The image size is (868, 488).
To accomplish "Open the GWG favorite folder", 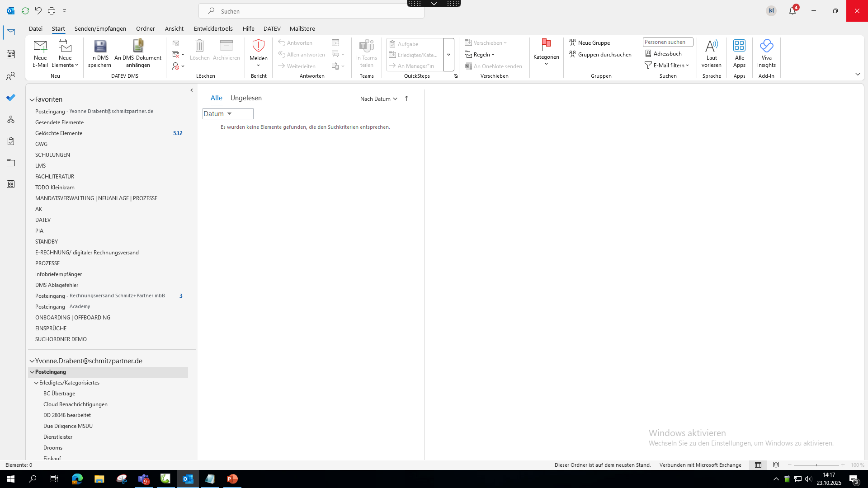I will point(108,144).
